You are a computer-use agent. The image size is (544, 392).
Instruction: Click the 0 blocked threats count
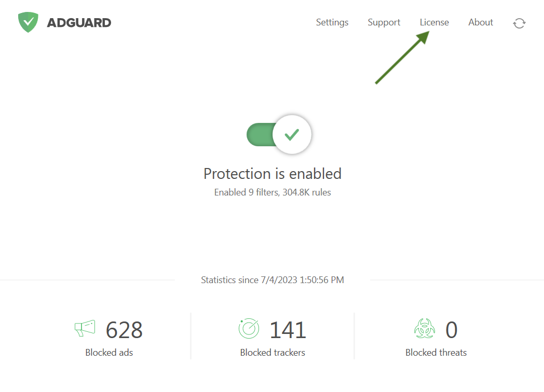(x=452, y=330)
